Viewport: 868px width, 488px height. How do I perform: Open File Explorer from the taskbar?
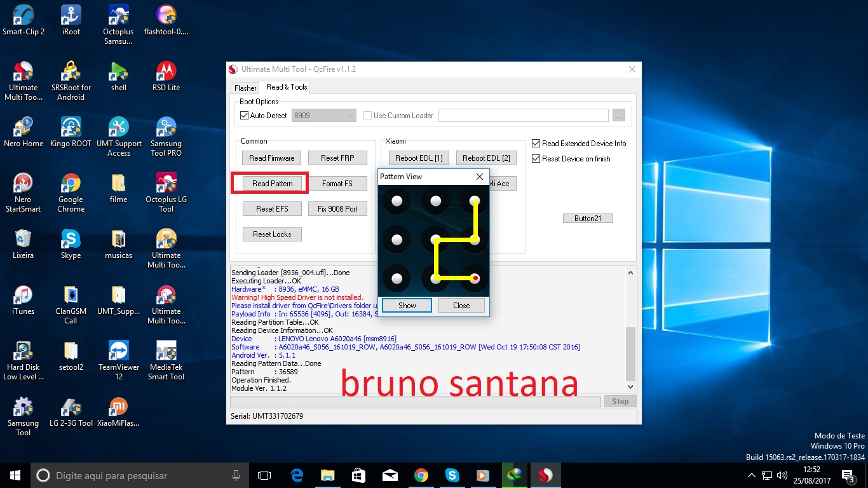coord(328,475)
